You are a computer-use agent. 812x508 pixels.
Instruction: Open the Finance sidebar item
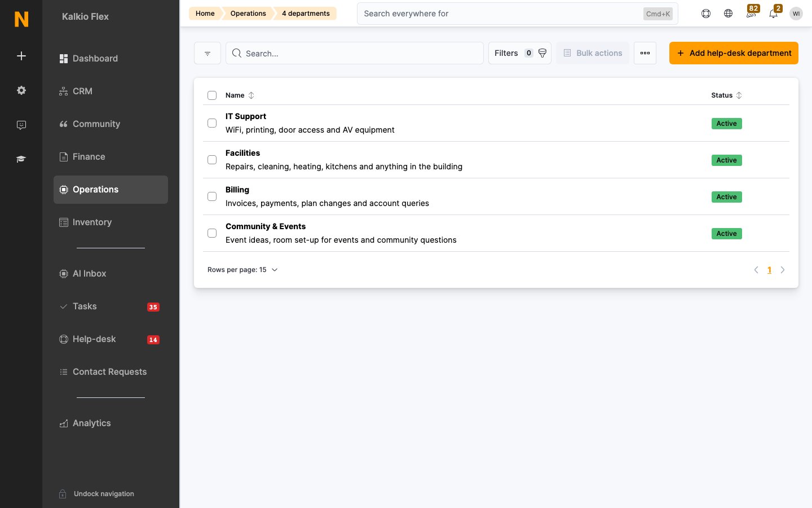pos(111,157)
